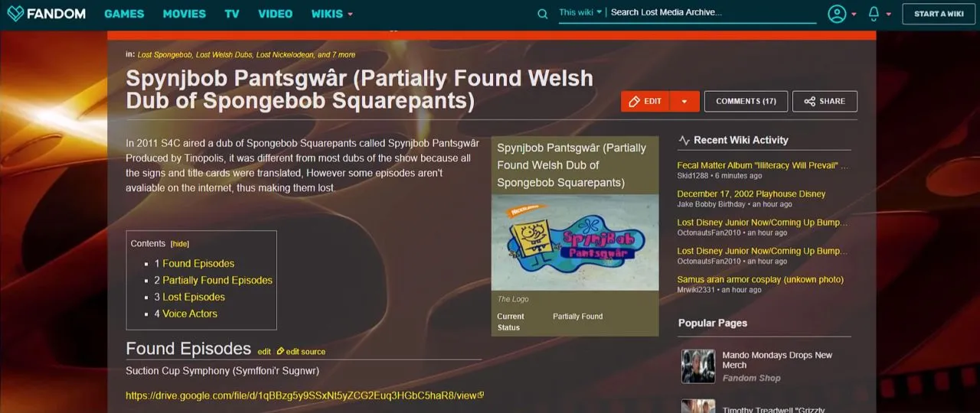This screenshot has width=980, height=413.
Task: Expand the notifications dropdown arrow
Action: click(888, 15)
